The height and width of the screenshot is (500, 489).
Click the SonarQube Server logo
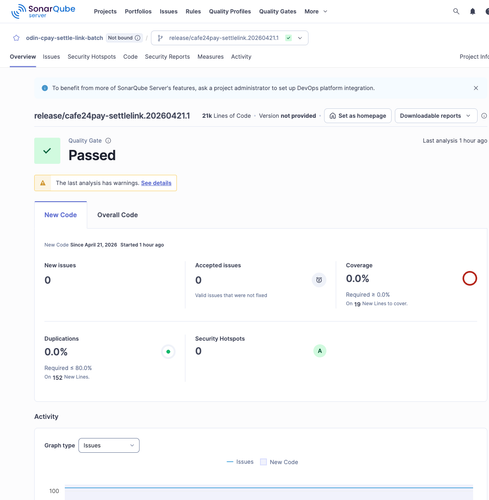pos(43,11)
